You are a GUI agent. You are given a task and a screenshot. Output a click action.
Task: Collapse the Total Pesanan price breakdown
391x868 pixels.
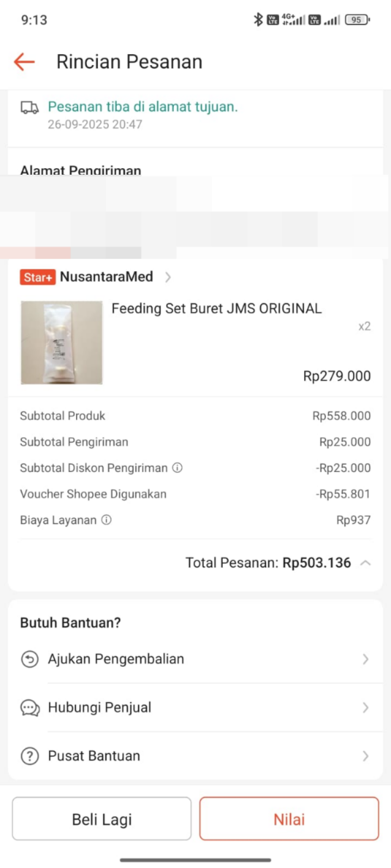pos(365,563)
